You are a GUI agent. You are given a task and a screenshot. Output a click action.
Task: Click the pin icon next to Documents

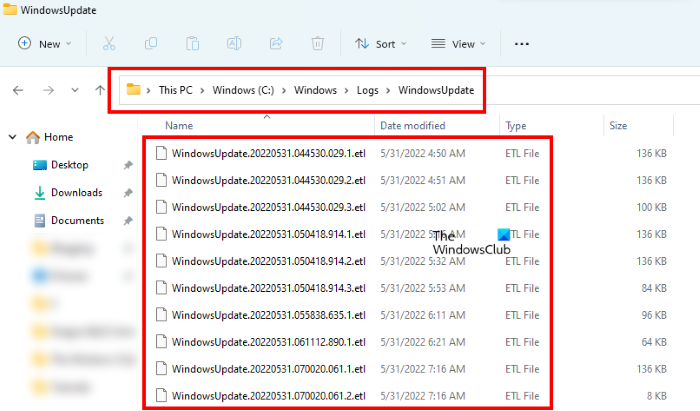(x=128, y=220)
